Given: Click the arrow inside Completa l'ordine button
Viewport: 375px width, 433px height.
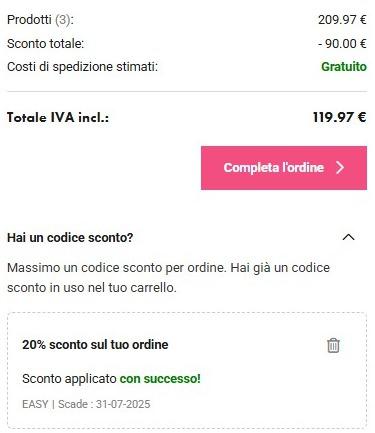Looking at the screenshot, I should tap(340, 168).
